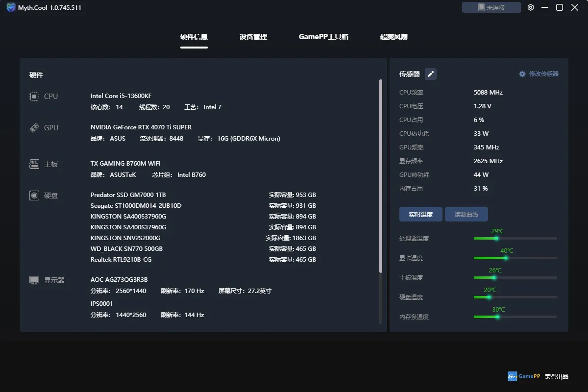Select the 硬件信息 tab
The height and width of the screenshot is (392, 588).
pyautogui.click(x=194, y=37)
